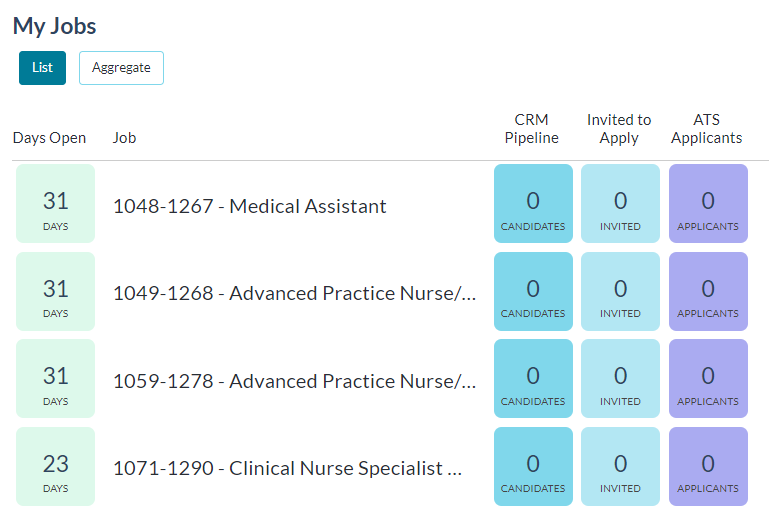Click Applicants tile for Clinical Nurse Specialist
Screen dimensions: 769x527
point(708,466)
